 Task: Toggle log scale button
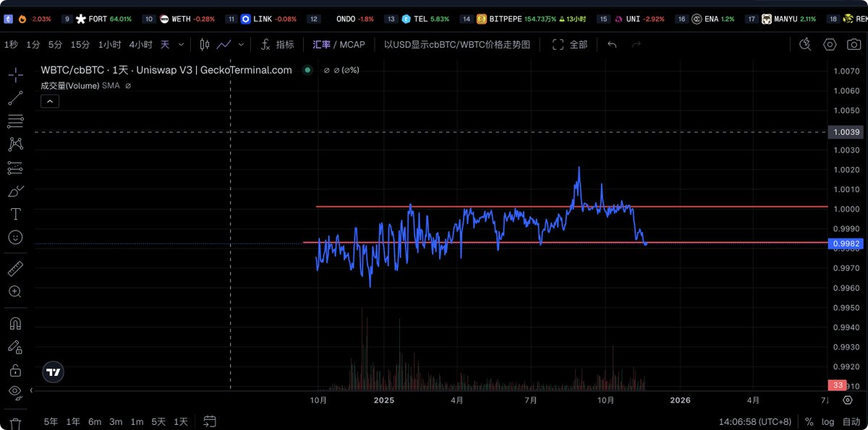point(827,421)
